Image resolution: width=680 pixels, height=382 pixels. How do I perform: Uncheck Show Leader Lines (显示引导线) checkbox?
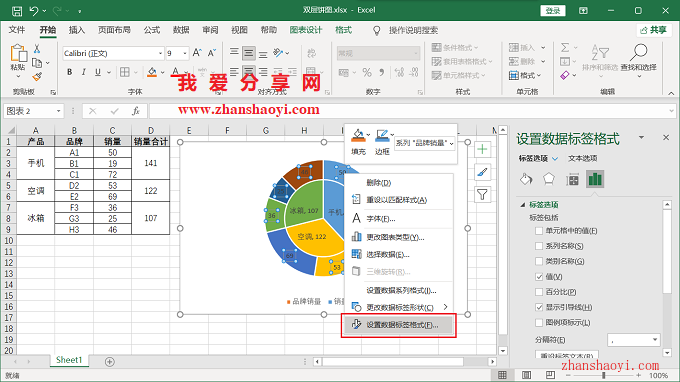[539, 307]
